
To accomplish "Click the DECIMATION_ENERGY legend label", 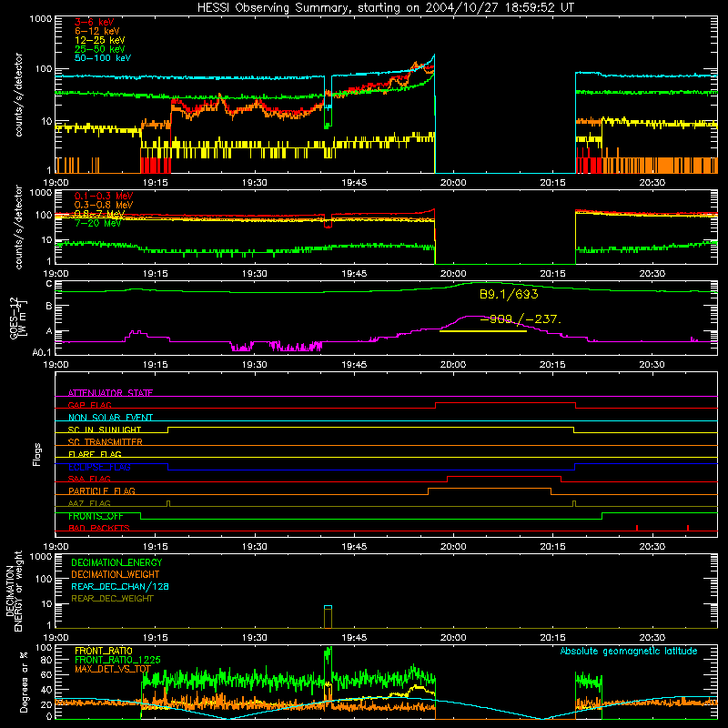I will (116, 562).
